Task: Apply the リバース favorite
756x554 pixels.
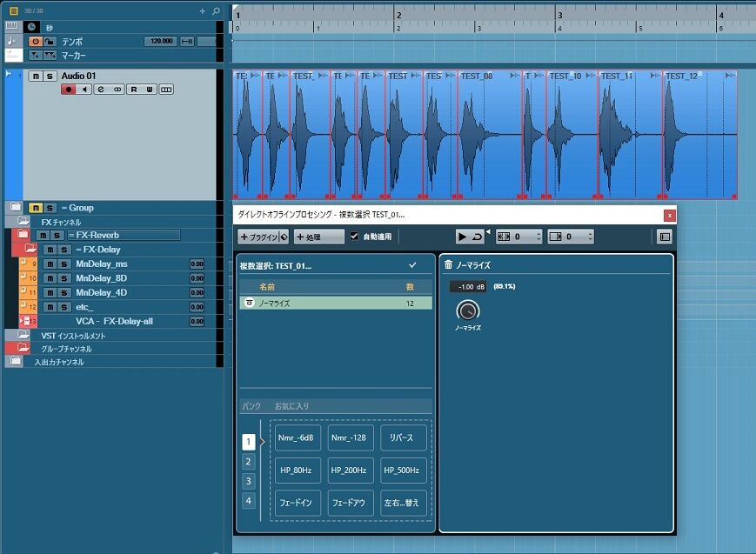Action: pos(403,437)
